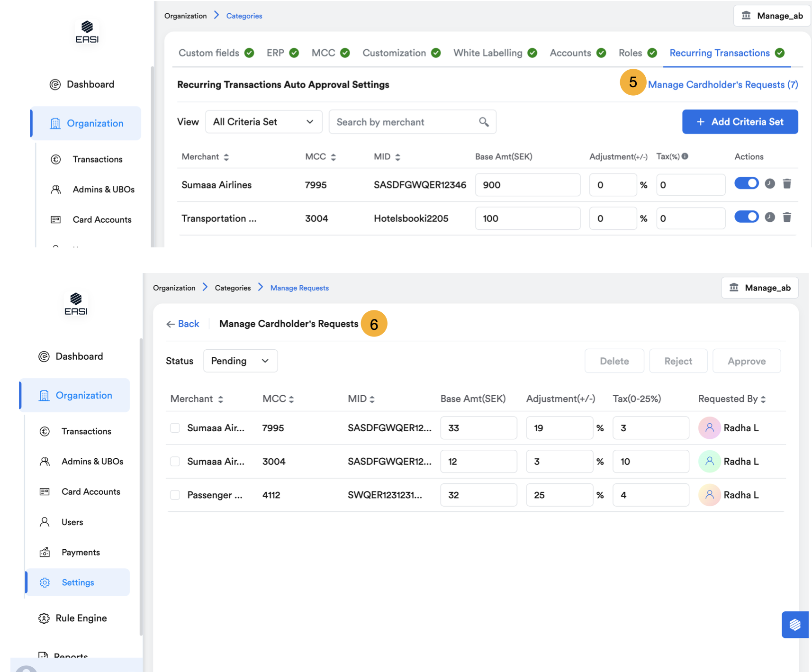Screen dimensions: 812x672
Task: Click the search magnifier in merchant search
Action: coord(484,122)
